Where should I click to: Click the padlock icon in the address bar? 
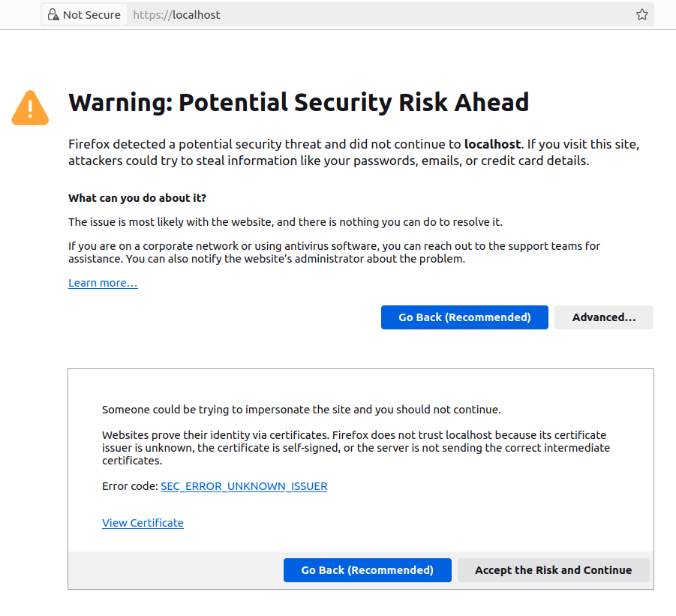point(53,15)
